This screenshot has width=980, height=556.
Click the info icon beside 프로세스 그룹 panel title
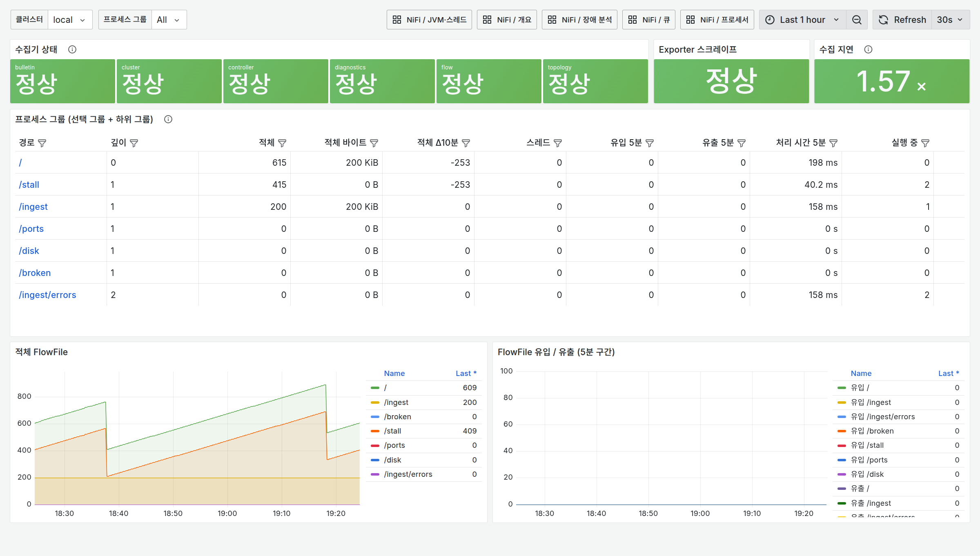point(168,119)
